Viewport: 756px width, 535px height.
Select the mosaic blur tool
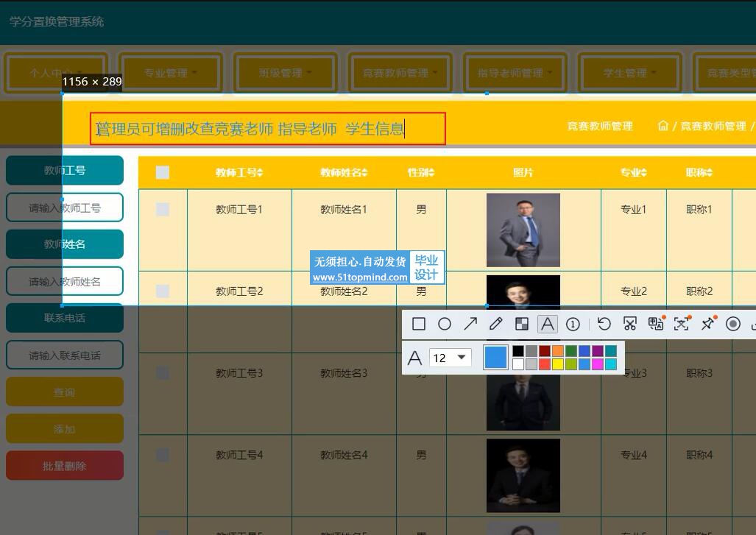pos(522,324)
